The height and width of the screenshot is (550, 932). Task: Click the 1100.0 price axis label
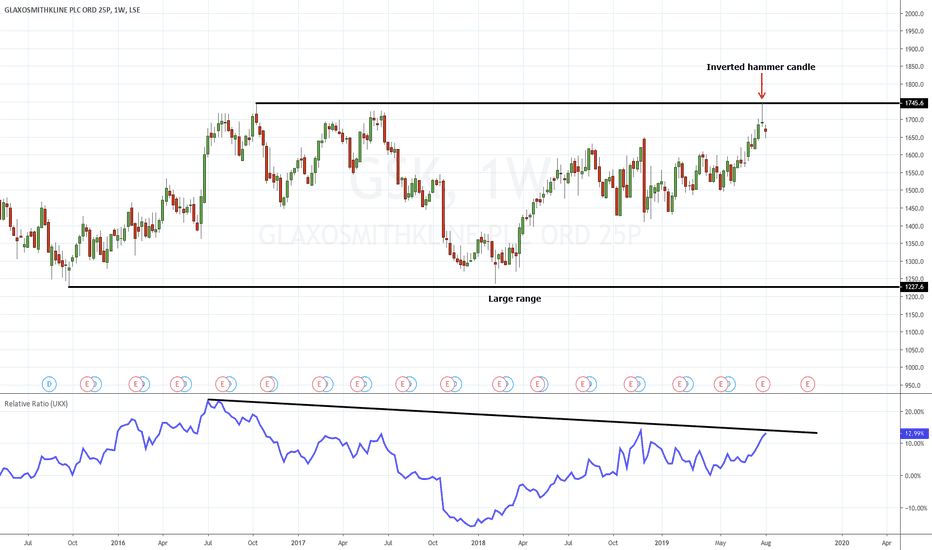[x=914, y=332]
